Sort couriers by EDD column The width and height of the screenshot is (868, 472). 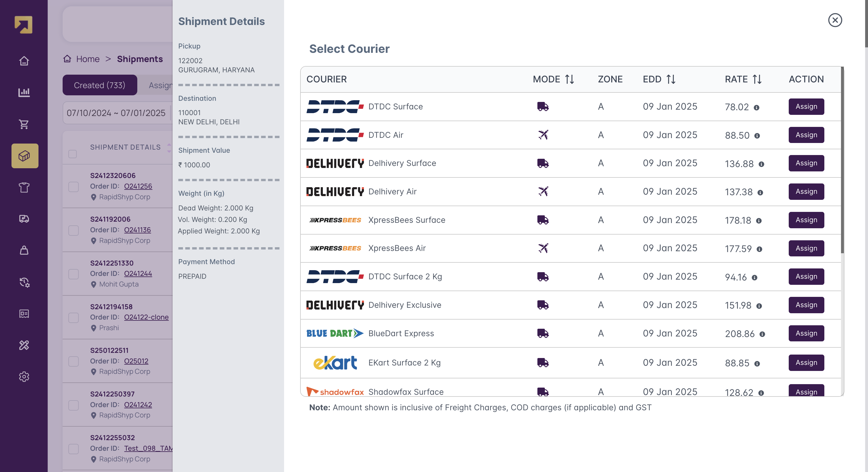coord(671,79)
